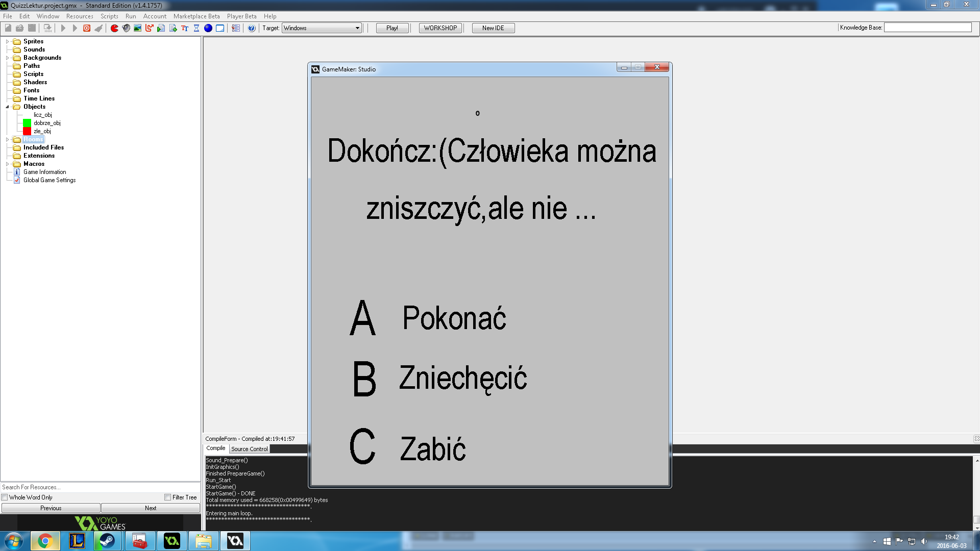Click the blue help question mark icon
980x551 pixels.
pos(252,28)
